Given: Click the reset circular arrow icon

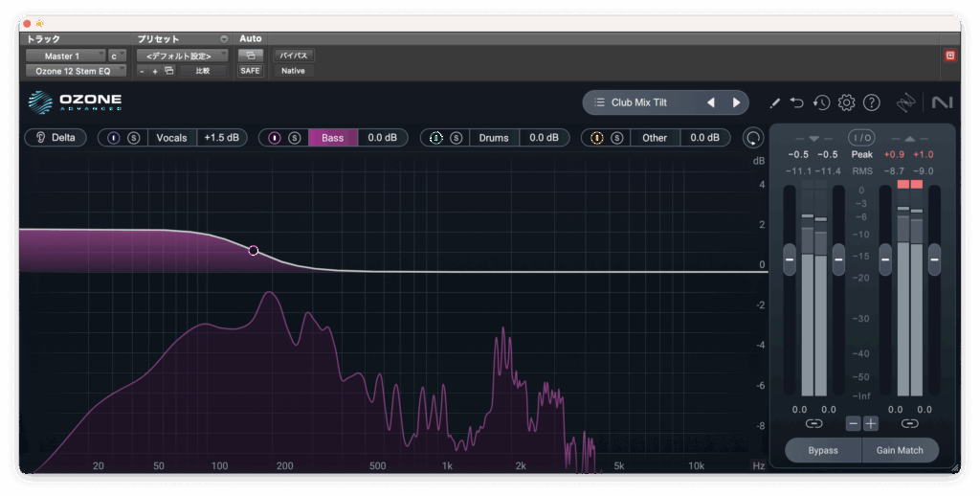Looking at the screenshot, I should (x=754, y=138).
